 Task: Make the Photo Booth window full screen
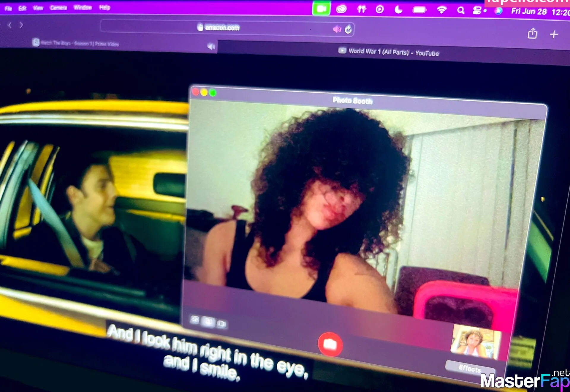point(213,93)
